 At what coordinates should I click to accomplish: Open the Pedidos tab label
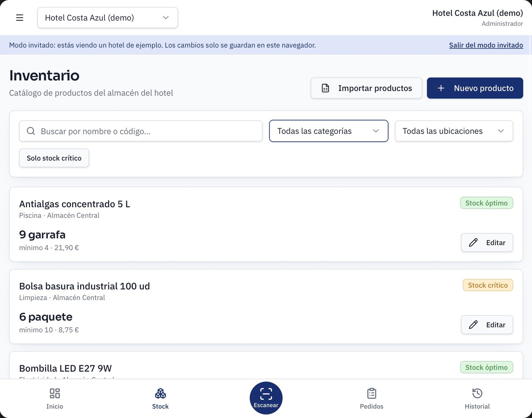click(x=372, y=407)
